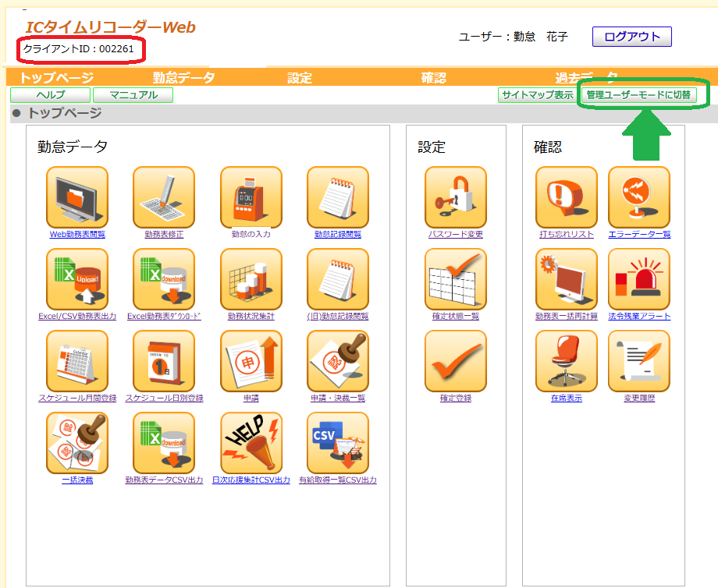Click the エラーデータ一覧 text link
The image size is (718, 588).
pos(639,235)
